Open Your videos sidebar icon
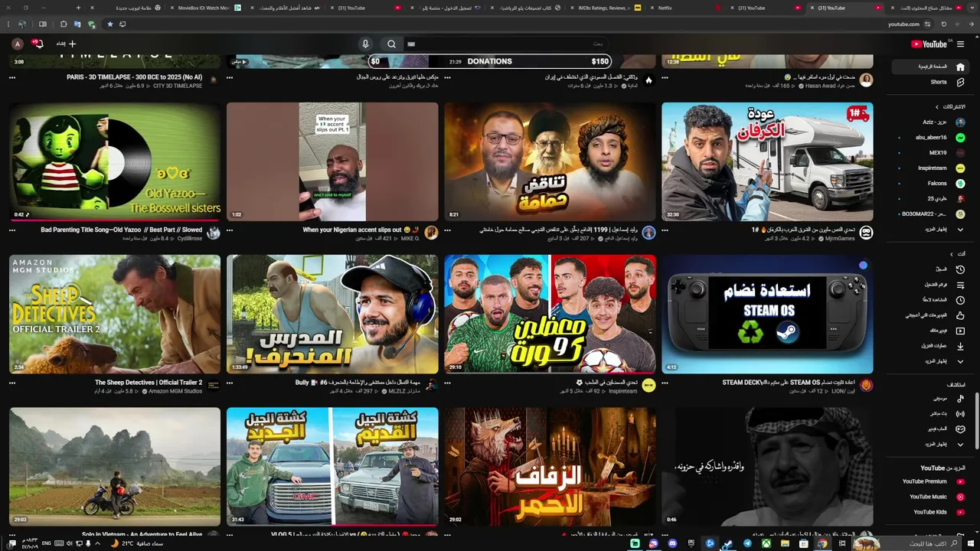The height and width of the screenshot is (551, 980). click(x=960, y=331)
